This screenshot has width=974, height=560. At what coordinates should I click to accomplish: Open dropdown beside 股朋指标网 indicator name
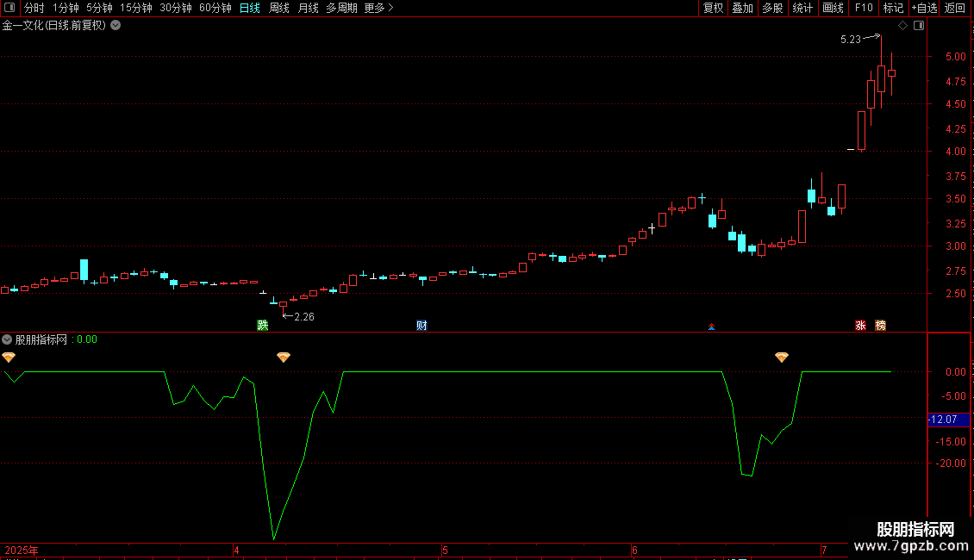7,339
